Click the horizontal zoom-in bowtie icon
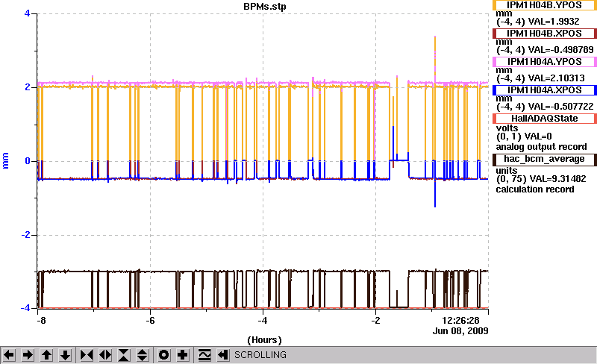This screenshot has width=597, height=364. (87, 355)
